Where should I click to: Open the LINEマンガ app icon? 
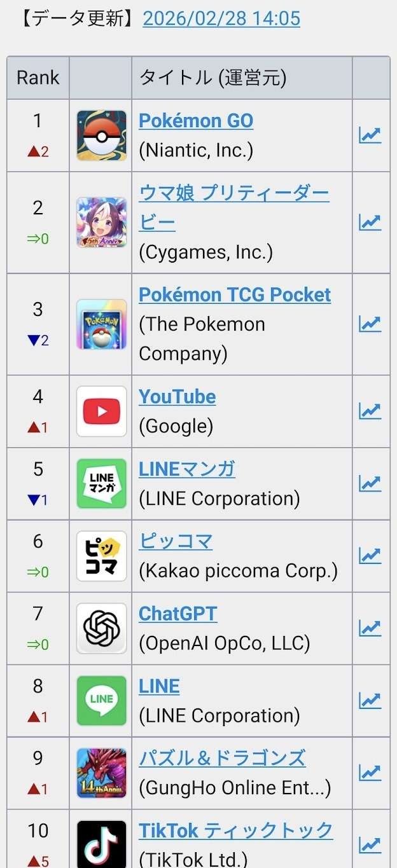click(x=101, y=484)
